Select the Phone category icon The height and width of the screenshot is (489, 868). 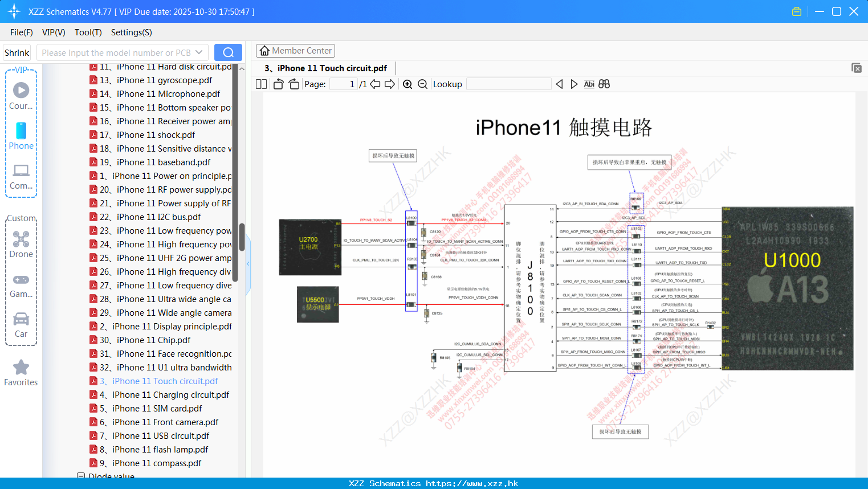pos(21,136)
